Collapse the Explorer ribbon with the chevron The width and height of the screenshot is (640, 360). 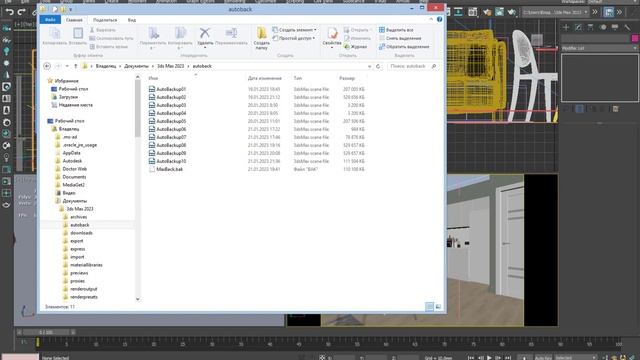click(431, 19)
